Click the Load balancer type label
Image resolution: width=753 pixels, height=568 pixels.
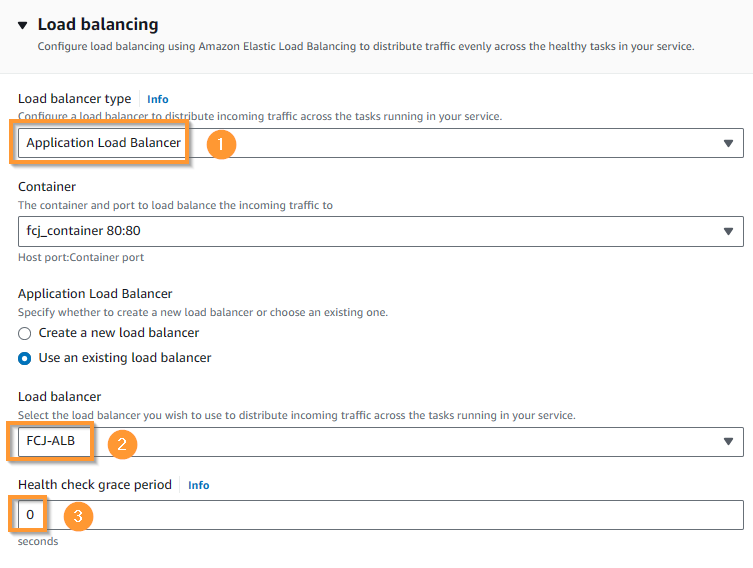(74, 98)
